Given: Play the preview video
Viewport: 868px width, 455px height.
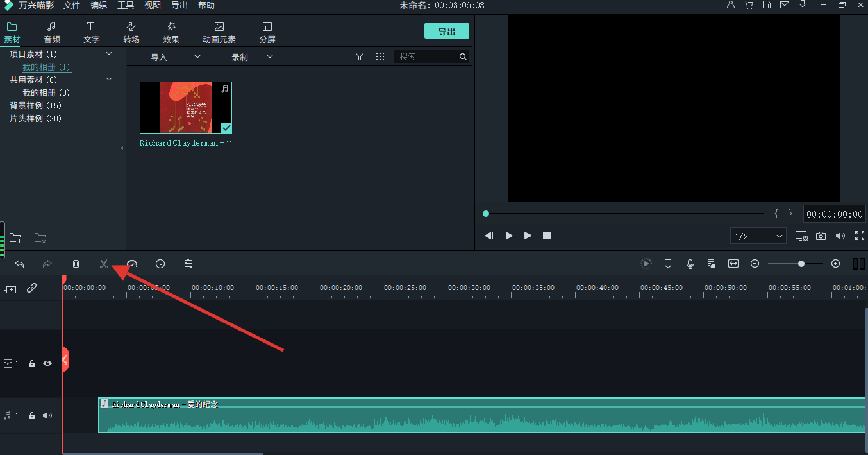Looking at the screenshot, I should 528,236.
